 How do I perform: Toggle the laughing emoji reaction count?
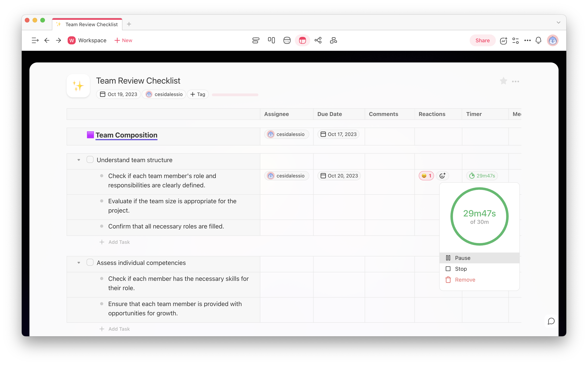426,176
